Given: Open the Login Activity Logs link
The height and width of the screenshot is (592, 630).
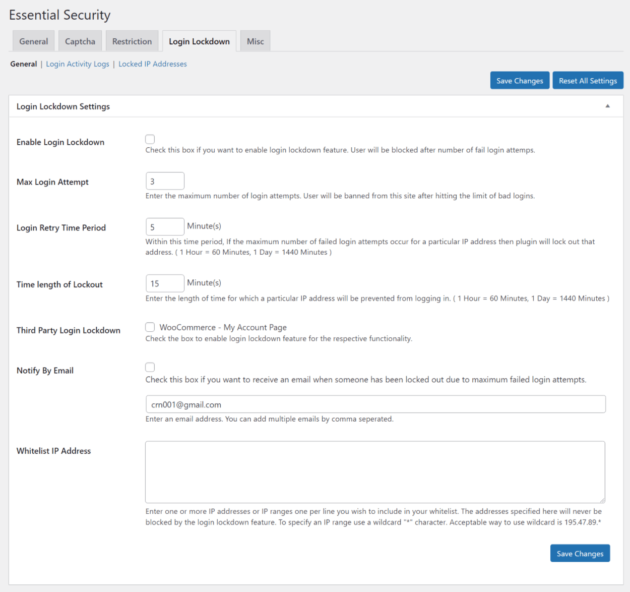Looking at the screenshot, I should [78, 64].
